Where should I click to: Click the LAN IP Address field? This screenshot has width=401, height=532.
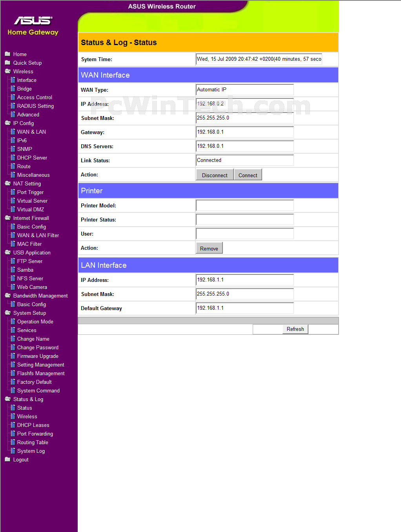point(244,280)
